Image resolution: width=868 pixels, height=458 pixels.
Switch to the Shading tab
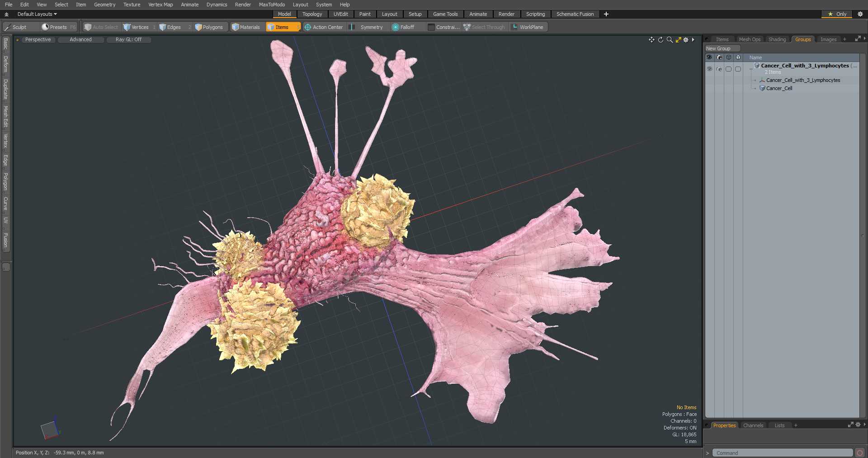[x=777, y=39]
